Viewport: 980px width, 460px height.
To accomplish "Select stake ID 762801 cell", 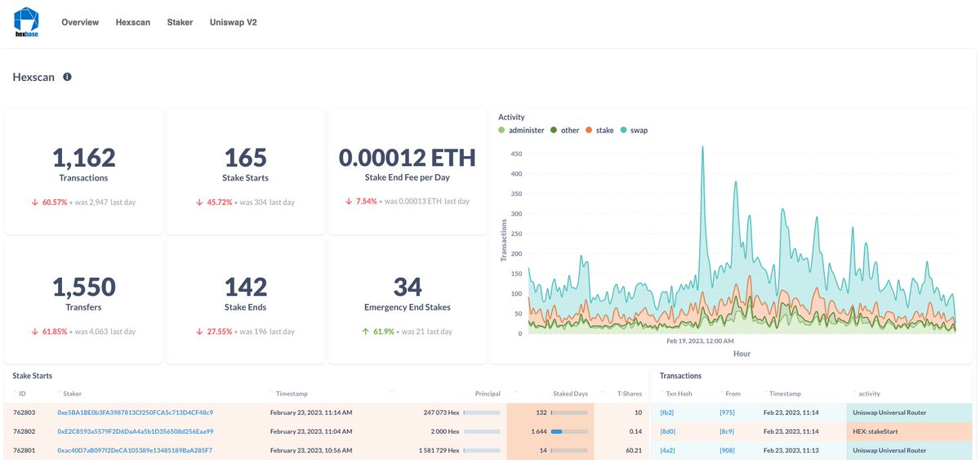I will point(23,450).
